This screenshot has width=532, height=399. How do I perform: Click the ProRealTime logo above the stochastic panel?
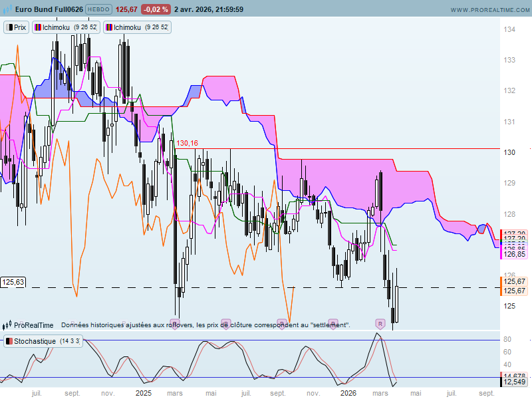pyautogui.click(x=7, y=325)
